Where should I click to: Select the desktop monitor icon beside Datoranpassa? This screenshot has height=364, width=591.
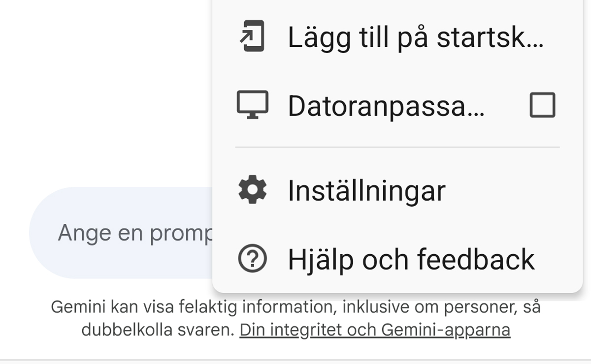pos(253,104)
